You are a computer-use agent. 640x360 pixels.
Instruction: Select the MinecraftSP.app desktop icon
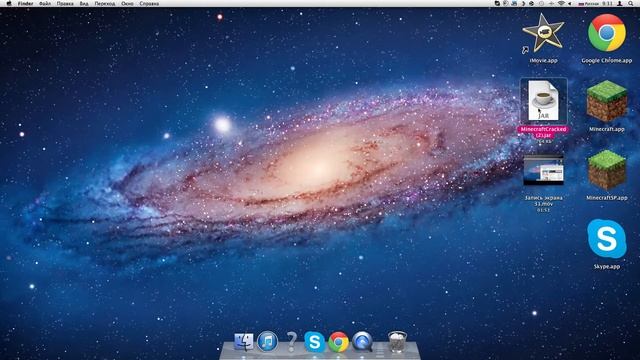click(607, 170)
